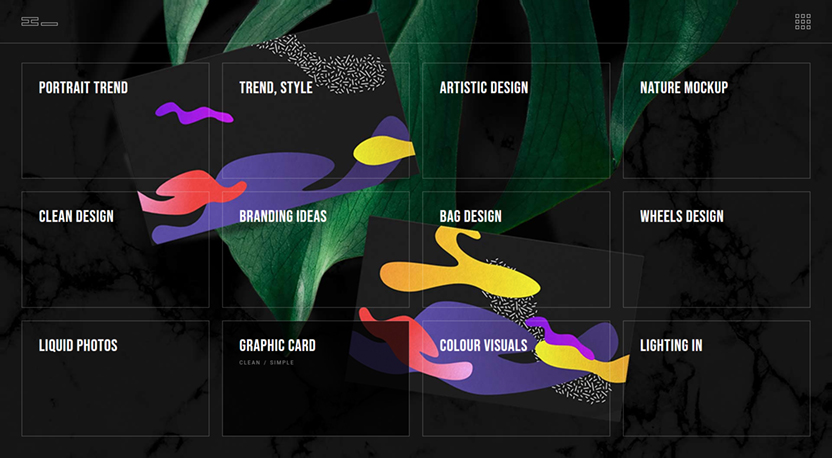Open the grid menu icon in the header
The image size is (832, 458).
pyautogui.click(x=802, y=22)
